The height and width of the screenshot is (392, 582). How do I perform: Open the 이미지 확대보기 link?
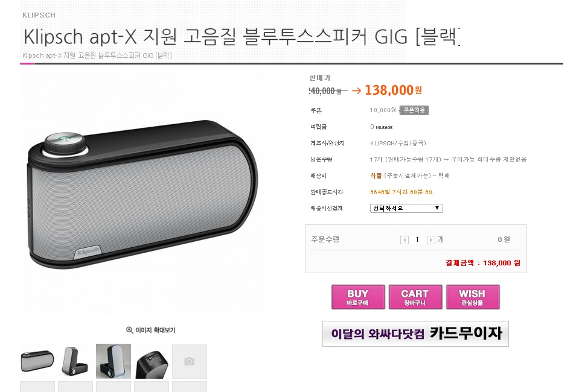151,330
